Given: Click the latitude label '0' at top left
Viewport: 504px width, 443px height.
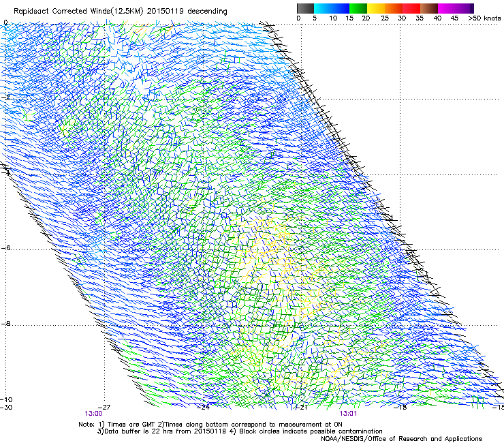Looking at the screenshot, I should pos(5,22).
